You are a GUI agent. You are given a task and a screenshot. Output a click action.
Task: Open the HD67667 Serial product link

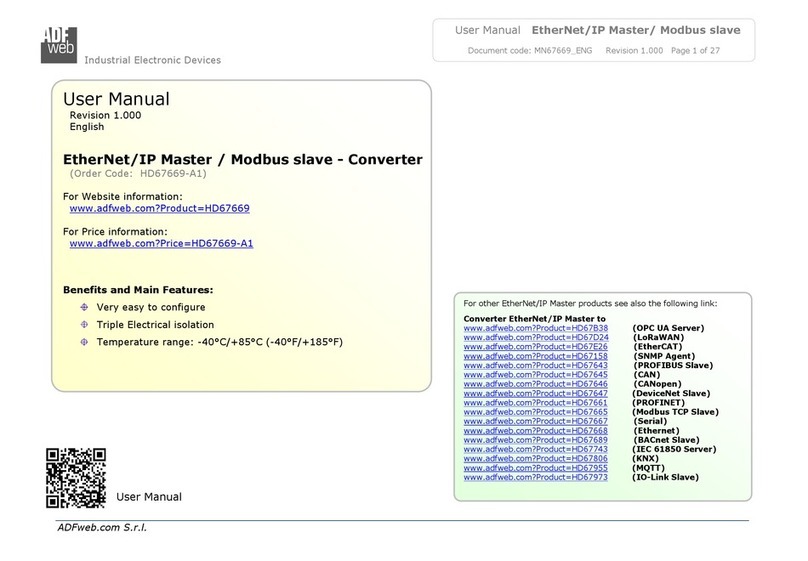tap(535, 421)
